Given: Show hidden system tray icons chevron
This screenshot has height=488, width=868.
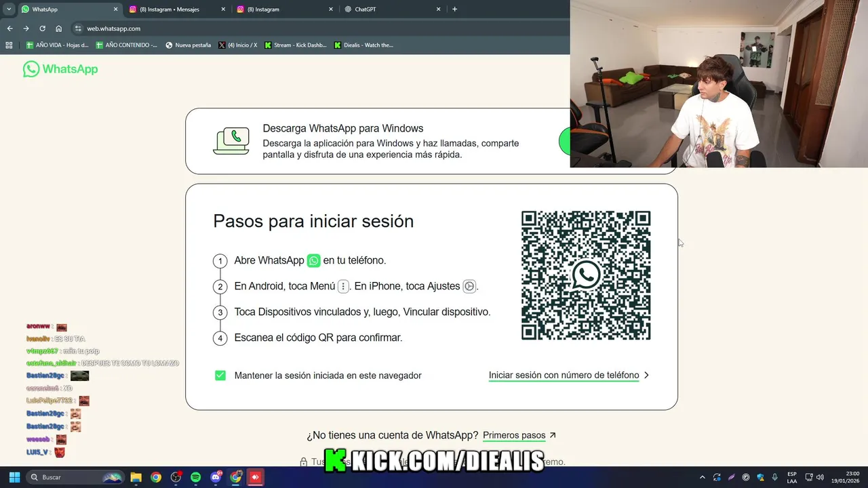Looking at the screenshot, I should pyautogui.click(x=703, y=477).
